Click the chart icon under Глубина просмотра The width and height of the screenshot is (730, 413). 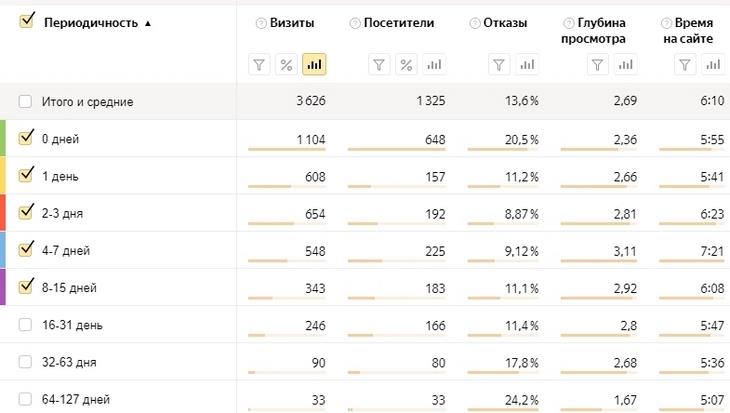(x=625, y=65)
